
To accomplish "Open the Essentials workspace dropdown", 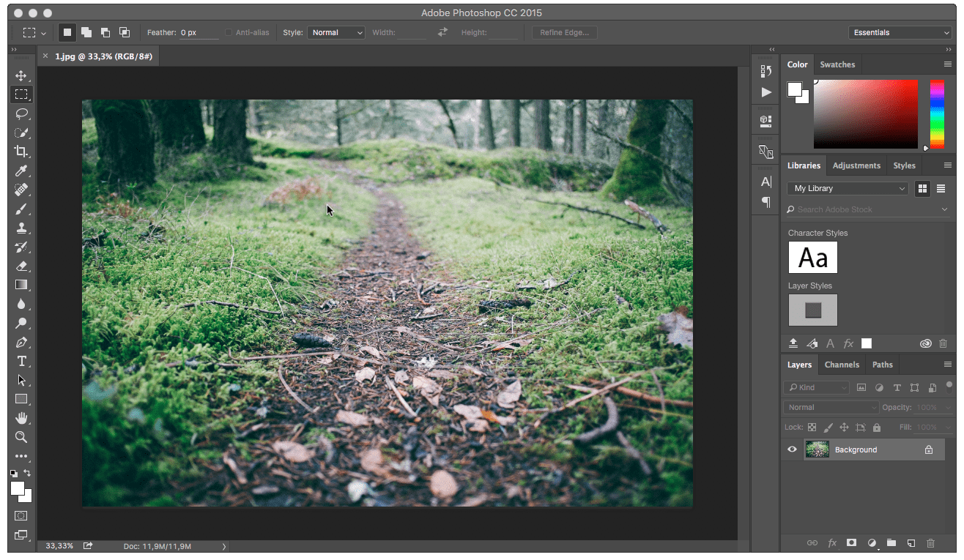I will [900, 32].
